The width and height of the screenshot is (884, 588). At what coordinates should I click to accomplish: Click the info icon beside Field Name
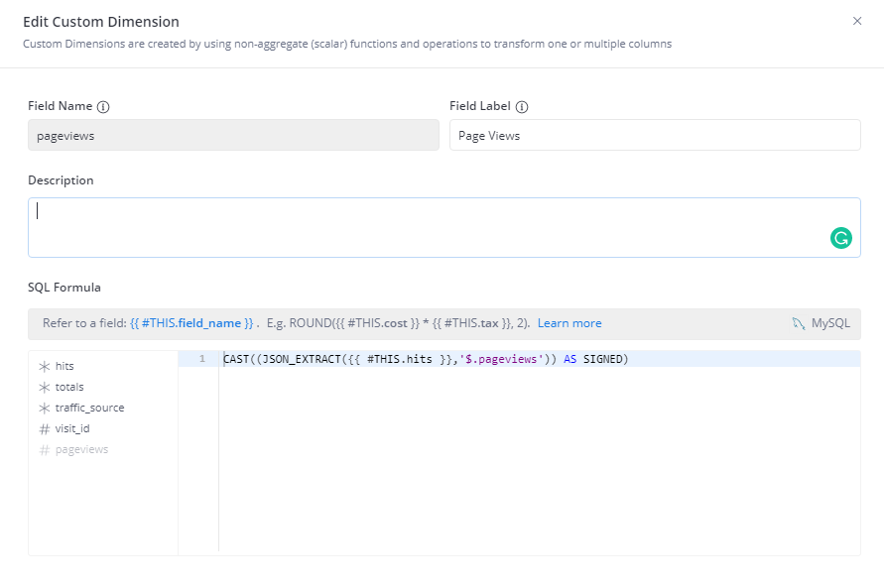tap(103, 106)
